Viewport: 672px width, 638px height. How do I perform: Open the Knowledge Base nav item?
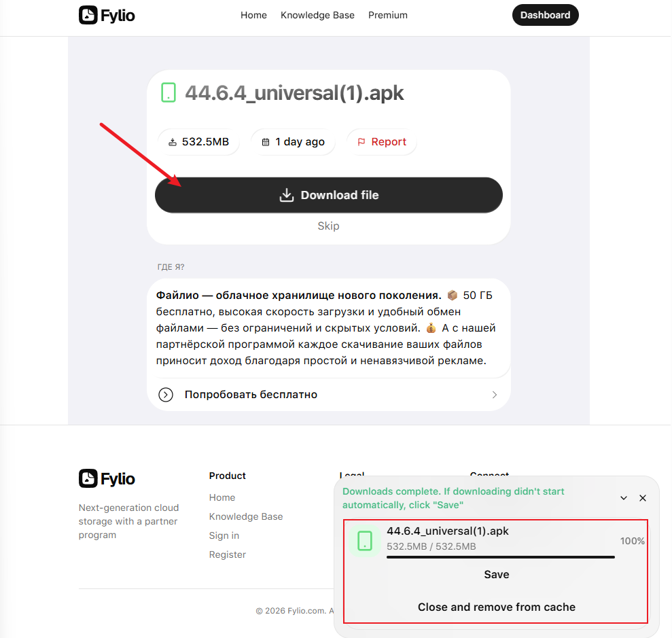(317, 15)
